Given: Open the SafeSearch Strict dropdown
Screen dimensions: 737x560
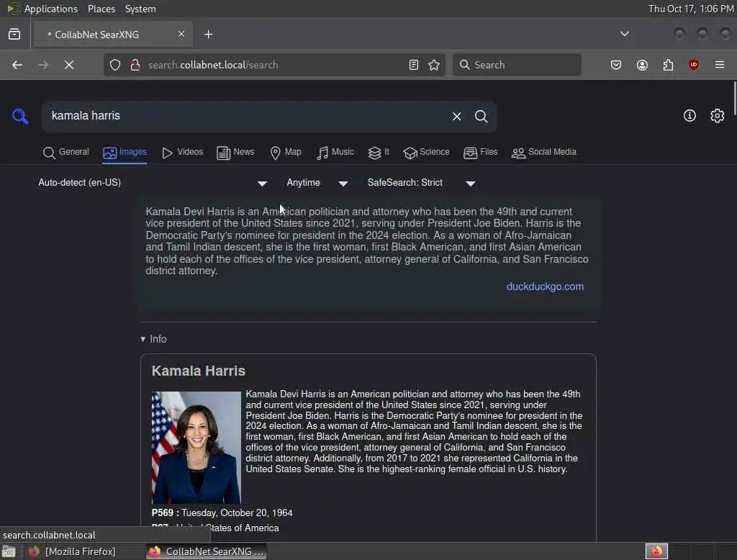Looking at the screenshot, I should 422,183.
